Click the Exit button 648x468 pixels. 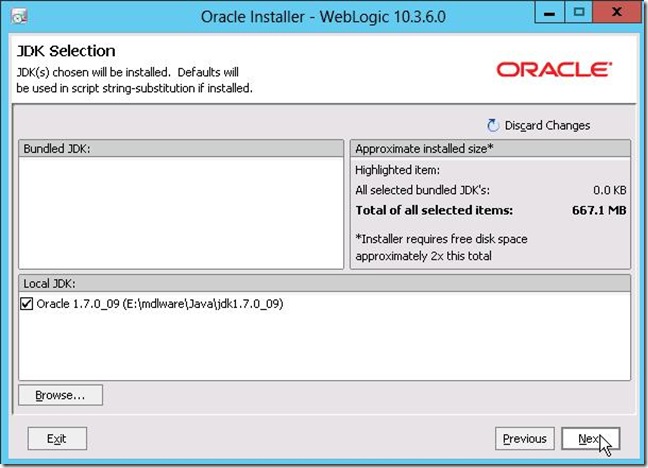57,439
